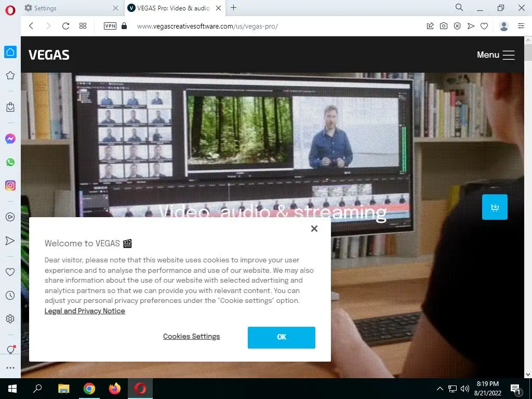
Task: Open Speed Dial grid icon
Action: pyautogui.click(x=83, y=26)
